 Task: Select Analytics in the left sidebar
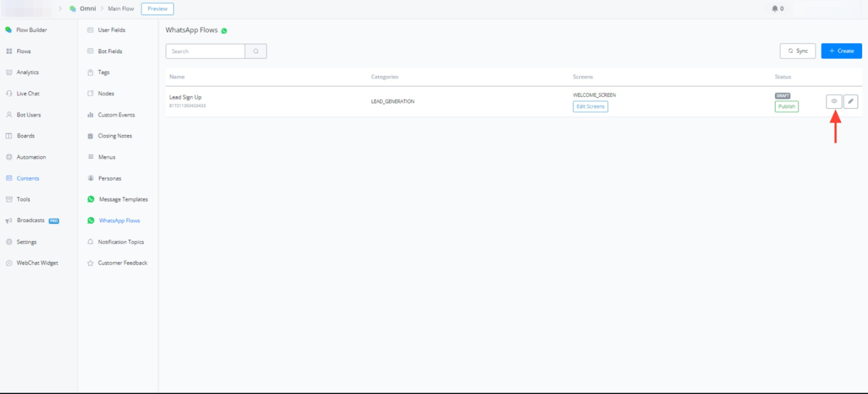point(27,73)
